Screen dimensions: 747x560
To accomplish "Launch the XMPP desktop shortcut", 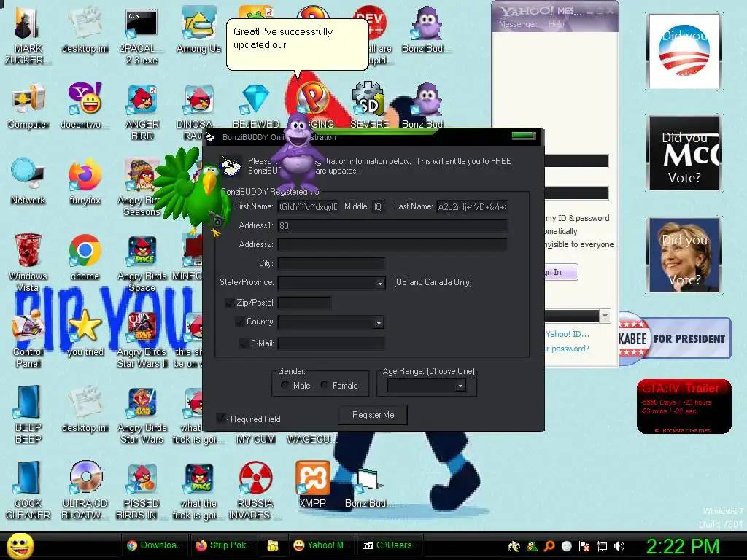I will (x=312, y=485).
